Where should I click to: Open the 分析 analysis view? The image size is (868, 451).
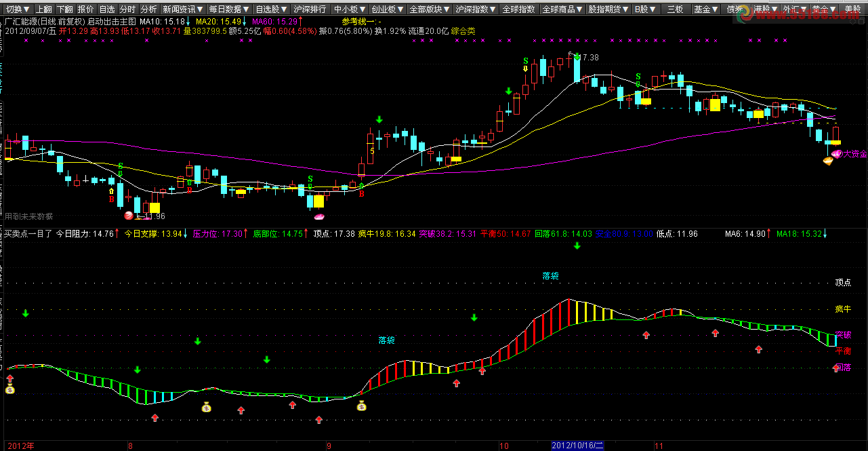(x=149, y=9)
